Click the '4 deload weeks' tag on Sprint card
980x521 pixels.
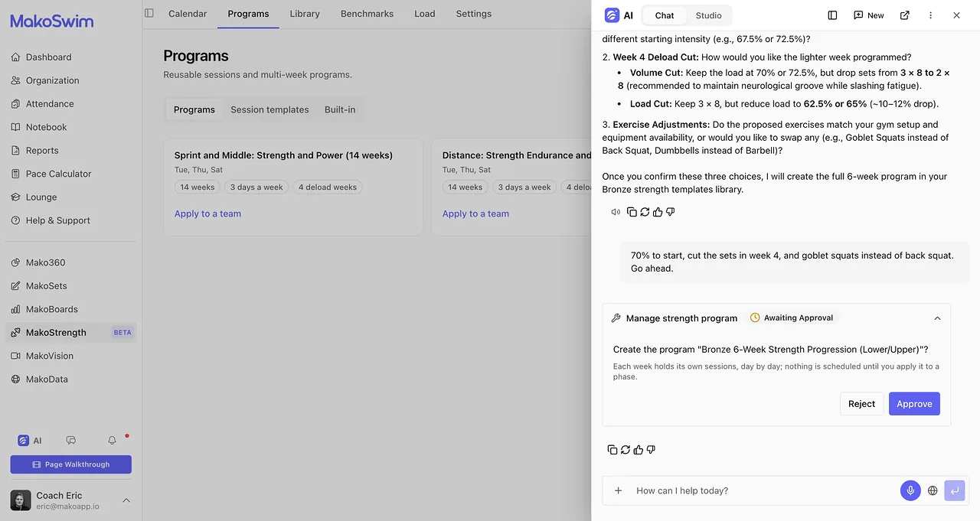[x=328, y=187]
